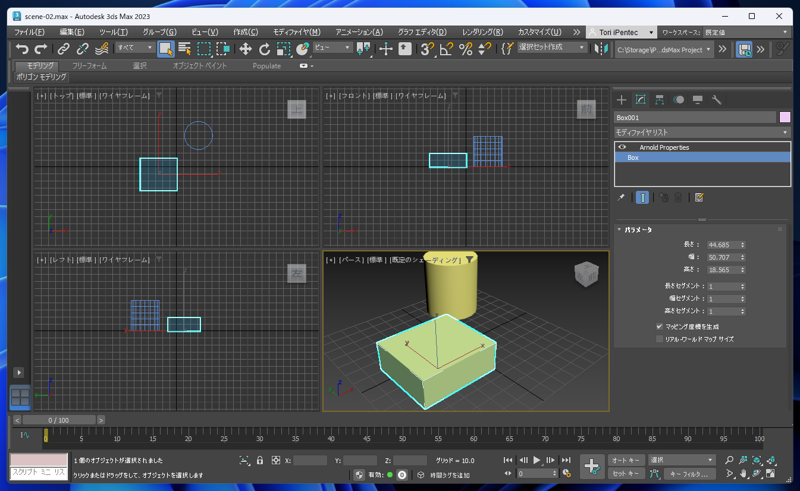Open the project path dropdown
This screenshot has height=491, width=800.
coord(663,50)
